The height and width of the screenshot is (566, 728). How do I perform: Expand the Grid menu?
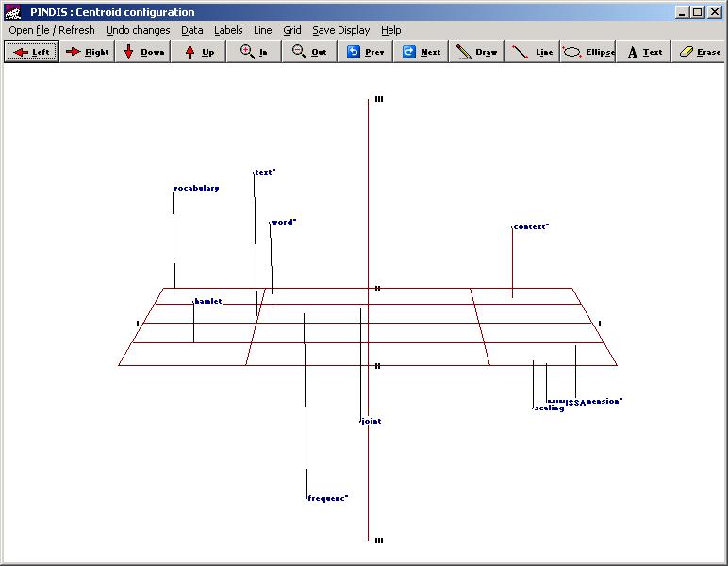coord(292,30)
